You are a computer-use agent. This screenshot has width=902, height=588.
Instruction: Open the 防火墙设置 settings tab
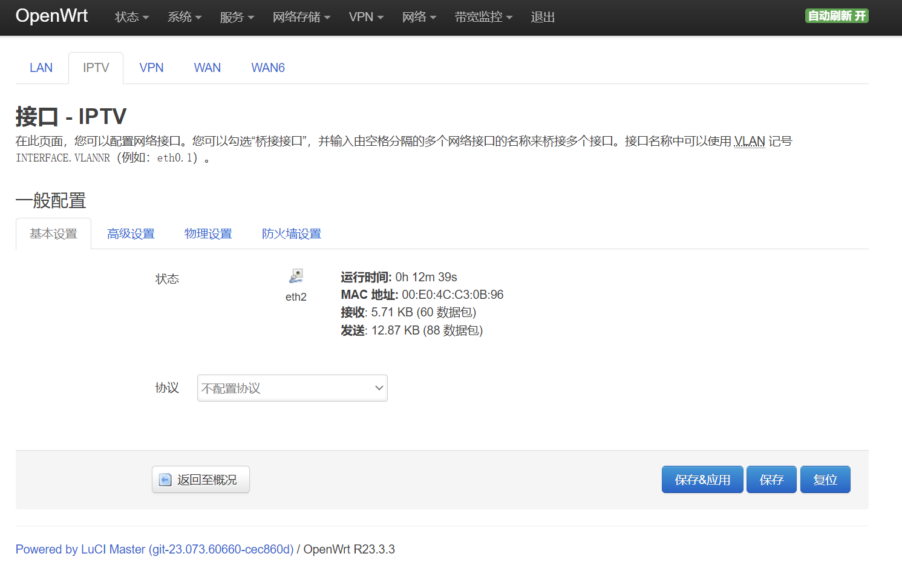pyautogui.click(x=291, y=233)
